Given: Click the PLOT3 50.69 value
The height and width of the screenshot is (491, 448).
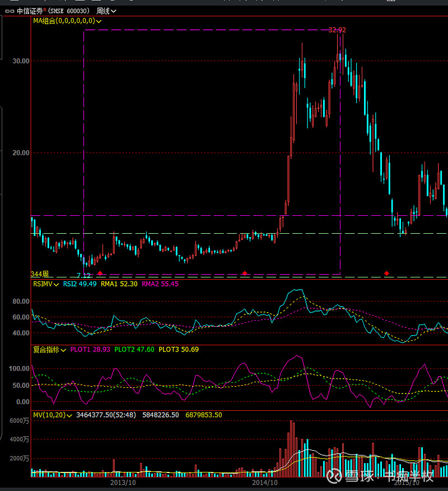Looking at the screenshot, I should (x=179, y=349).
